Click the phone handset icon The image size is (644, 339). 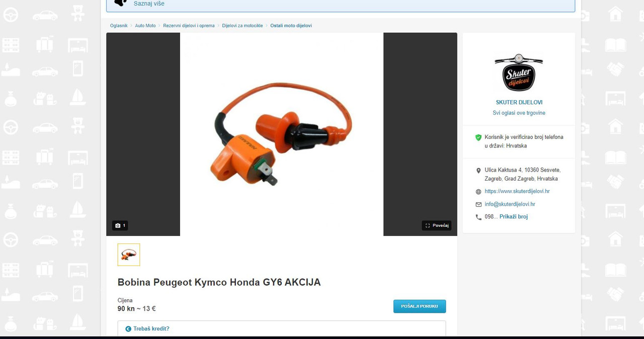(x=478, y=217)
